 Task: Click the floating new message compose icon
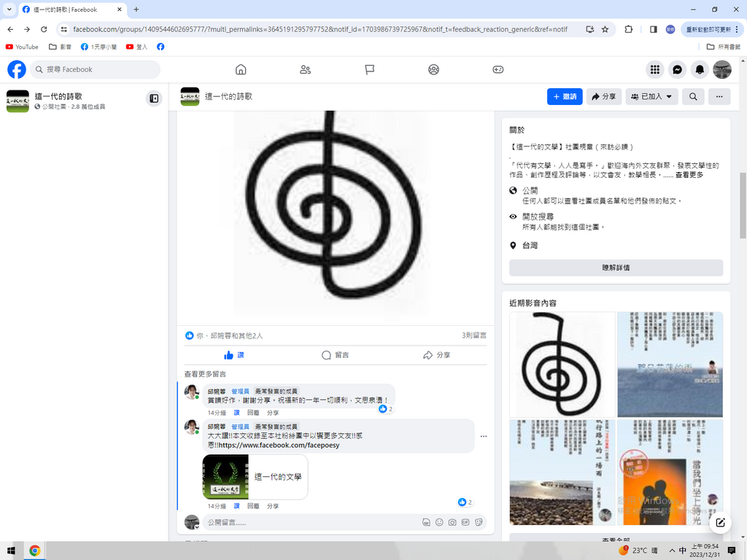(x=720, y=522)
